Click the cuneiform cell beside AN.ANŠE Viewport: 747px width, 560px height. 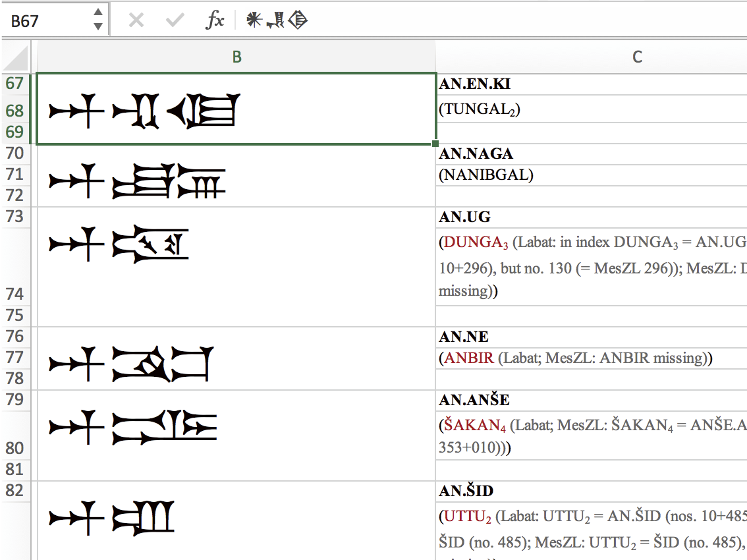(x=236, y=435)
